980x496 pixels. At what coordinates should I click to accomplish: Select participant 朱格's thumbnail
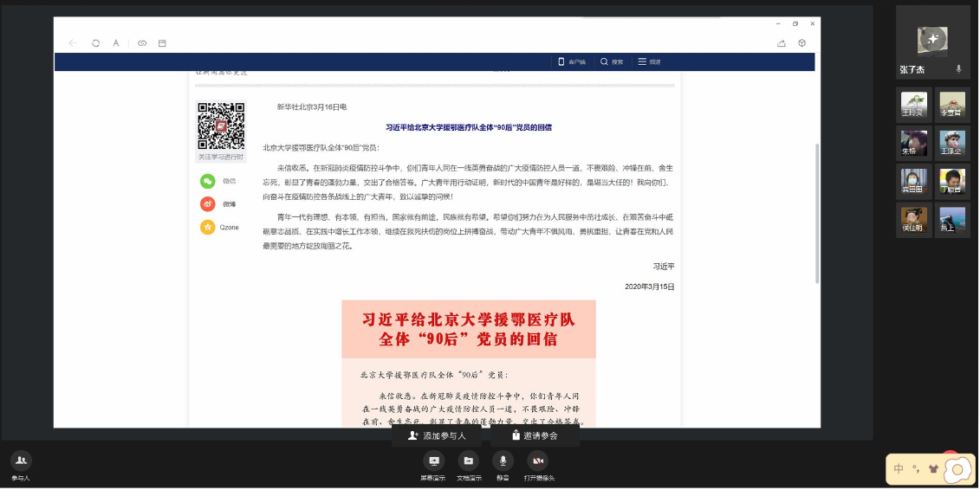[x=913, y=144]
